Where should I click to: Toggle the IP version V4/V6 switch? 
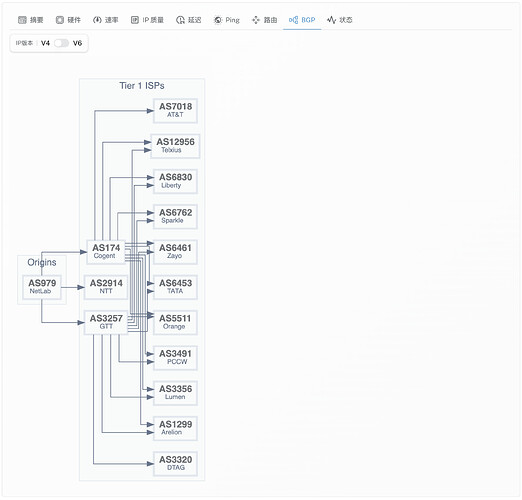61,43
